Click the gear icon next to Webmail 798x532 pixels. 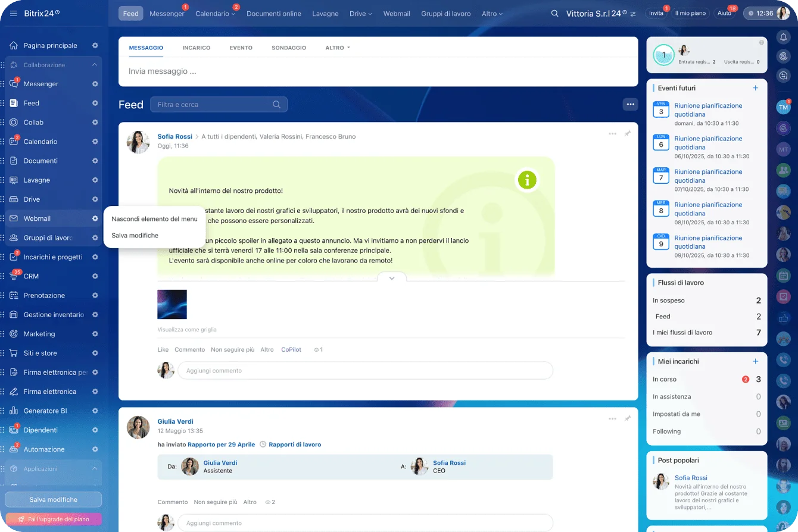[x=95, y=218]
